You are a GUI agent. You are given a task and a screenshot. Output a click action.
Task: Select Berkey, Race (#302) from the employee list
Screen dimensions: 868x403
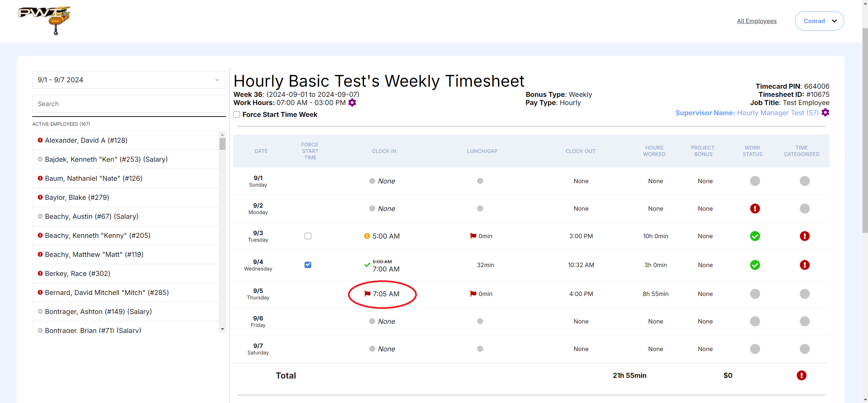(77, 274)
